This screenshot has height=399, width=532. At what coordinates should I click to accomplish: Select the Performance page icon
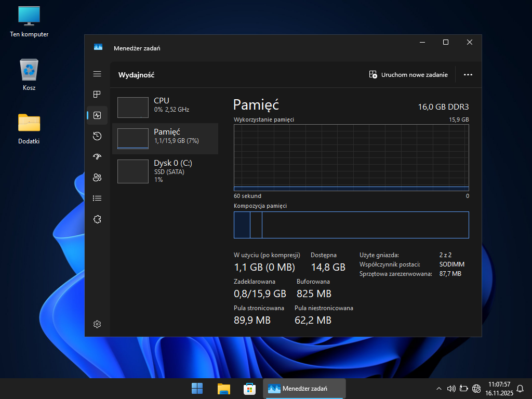[97, 115]
